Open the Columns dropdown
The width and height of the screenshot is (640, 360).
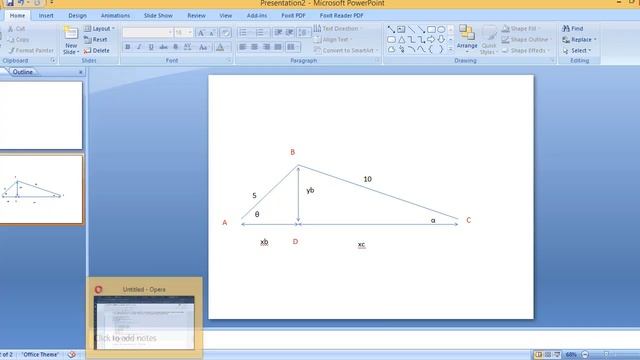coord(293,47)
